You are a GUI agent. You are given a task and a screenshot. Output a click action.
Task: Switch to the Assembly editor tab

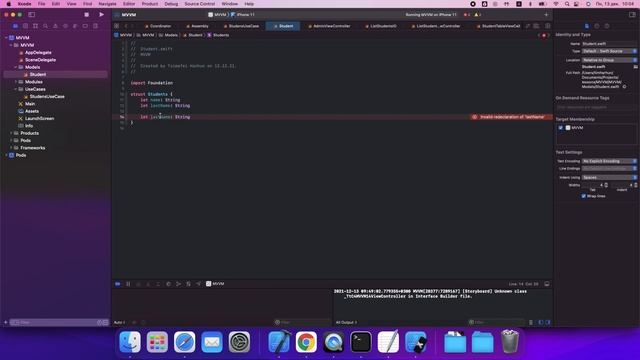[x=198, y=26]
